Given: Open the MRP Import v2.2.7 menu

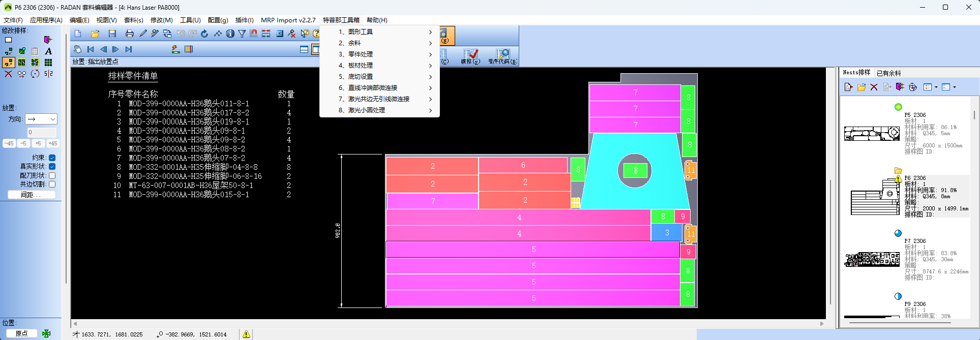Looking at the screenshot, I should (x=288, y=20).
